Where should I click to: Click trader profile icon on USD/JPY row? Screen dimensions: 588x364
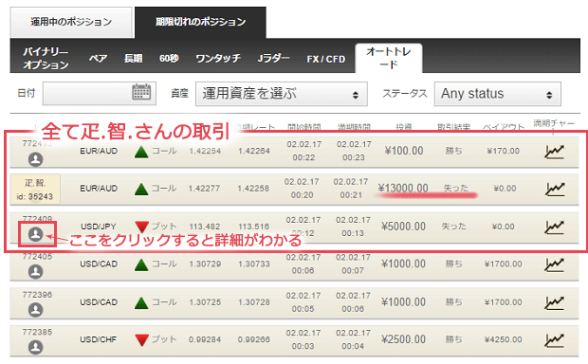click(x=36, y=235)
